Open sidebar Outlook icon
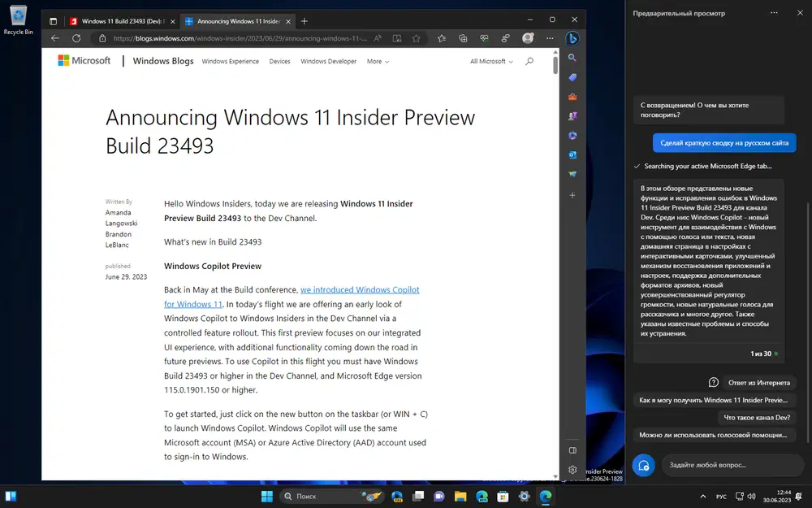This screenshot has height=508, width=812. 572,154
